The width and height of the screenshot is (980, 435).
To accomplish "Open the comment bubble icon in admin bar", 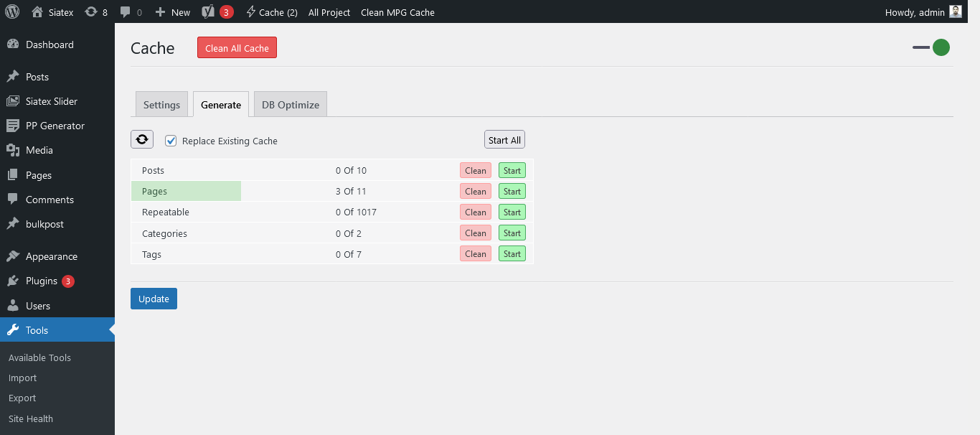I will (128, 11).
